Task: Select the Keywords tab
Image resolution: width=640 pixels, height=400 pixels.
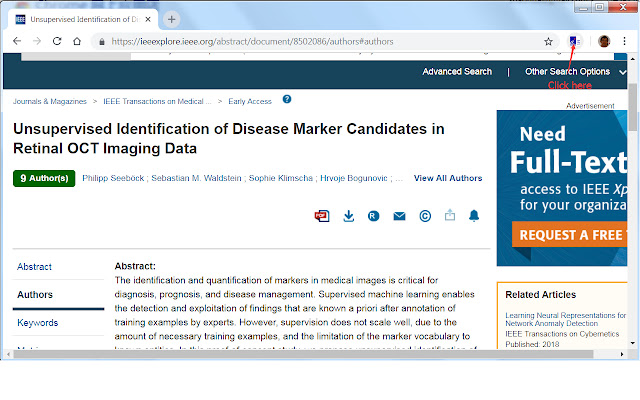Action: (x=38, y=323)
